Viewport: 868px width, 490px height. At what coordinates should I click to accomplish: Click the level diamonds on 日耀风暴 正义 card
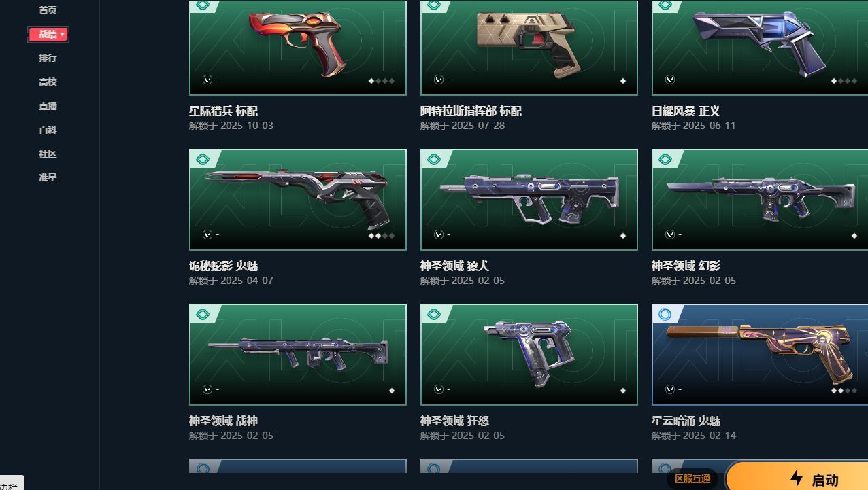pyautogui.click(x=844, y=81)
